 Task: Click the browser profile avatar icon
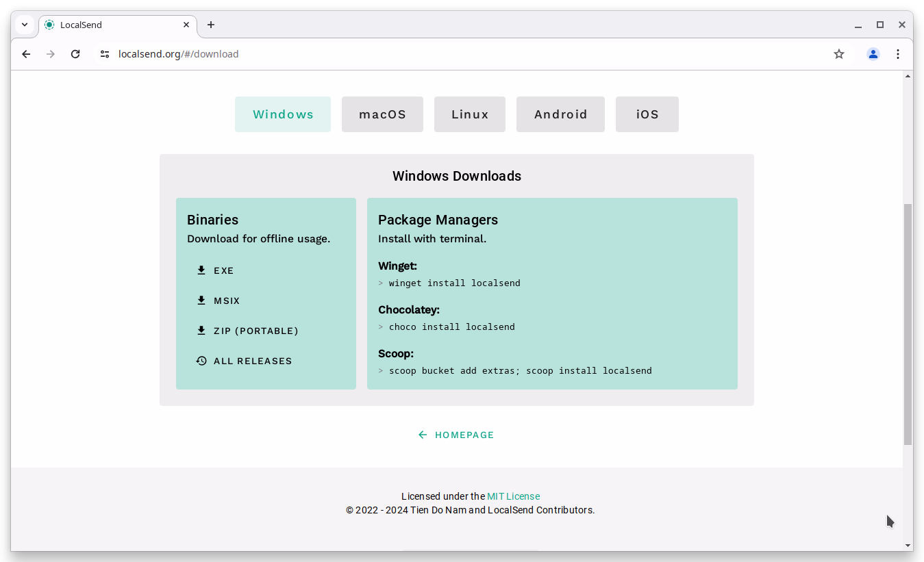click(873, 53)
